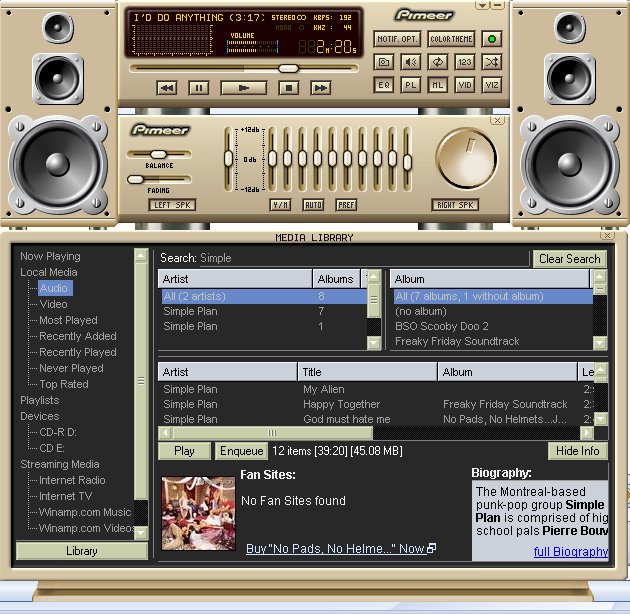Click the volume bar in display

click(252, 47)
